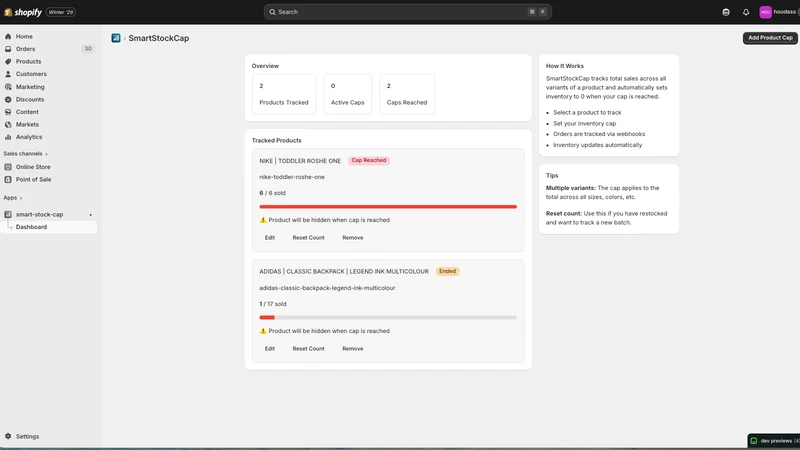Open the store inbox icon beside bell
The image size is (800, 450).
point(726,12)
